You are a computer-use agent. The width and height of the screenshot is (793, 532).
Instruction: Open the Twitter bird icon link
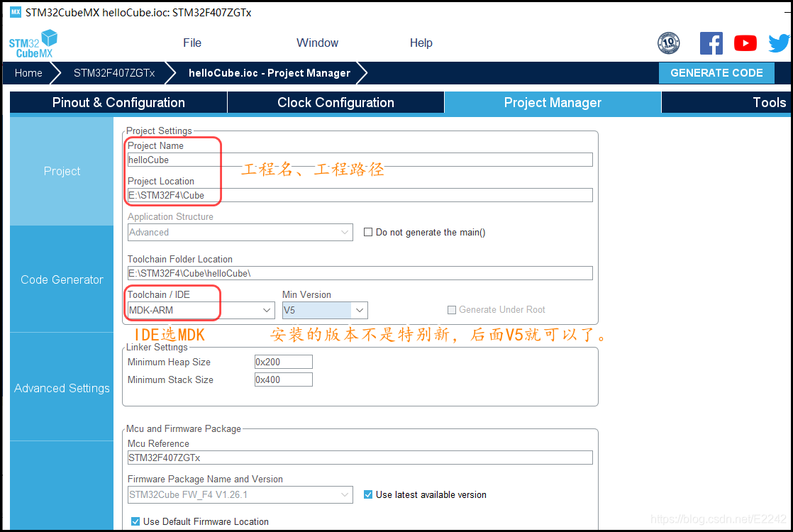coord(779,43)
